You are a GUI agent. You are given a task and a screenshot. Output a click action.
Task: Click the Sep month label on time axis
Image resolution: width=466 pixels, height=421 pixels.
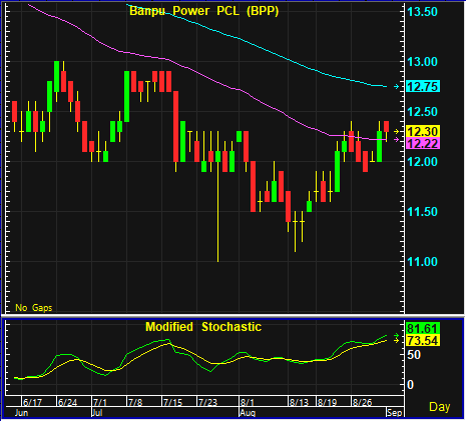[x=395, y=413]
